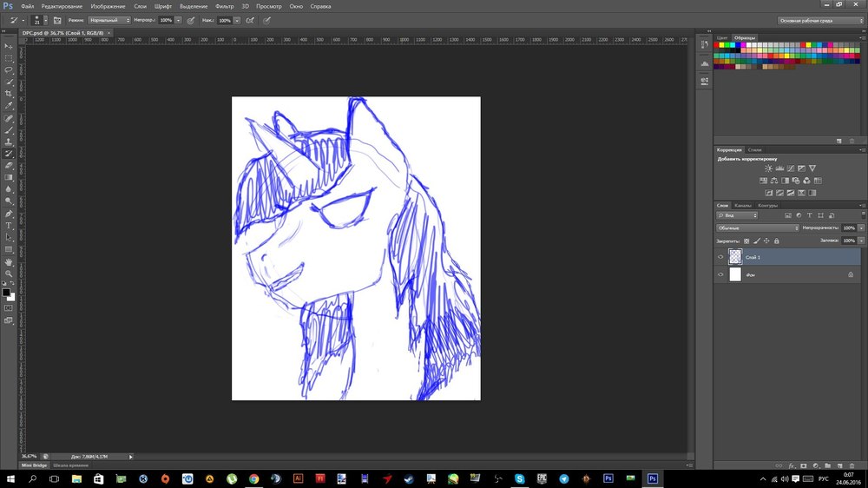Open the Mini Bridge tab
The width and height of the screenshot is (868, 488).
coord(35,465)
